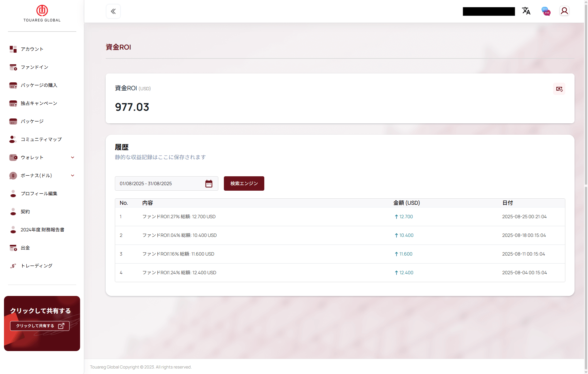Click the share external-link icon
This screenshot has height=374, width=588.
pos(61,326)
